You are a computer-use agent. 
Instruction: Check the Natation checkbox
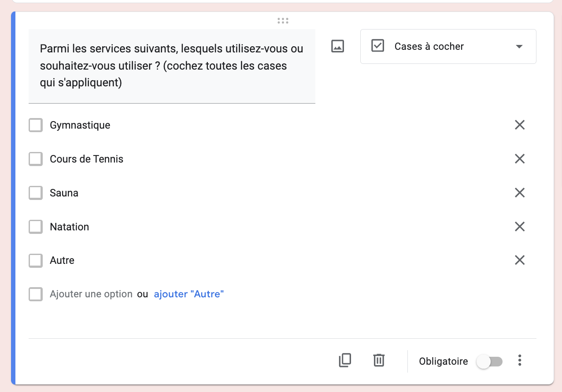35,226
